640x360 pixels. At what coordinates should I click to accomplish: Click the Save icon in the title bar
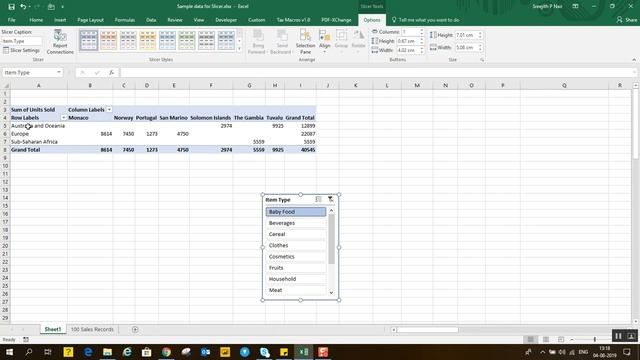pyautogui.click(x=11, y=7)
